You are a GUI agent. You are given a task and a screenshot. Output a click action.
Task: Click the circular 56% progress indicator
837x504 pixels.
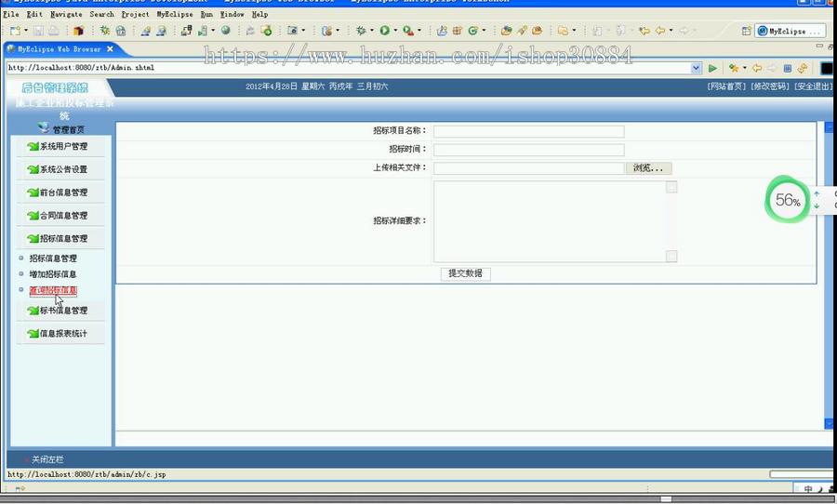(787, 200)
